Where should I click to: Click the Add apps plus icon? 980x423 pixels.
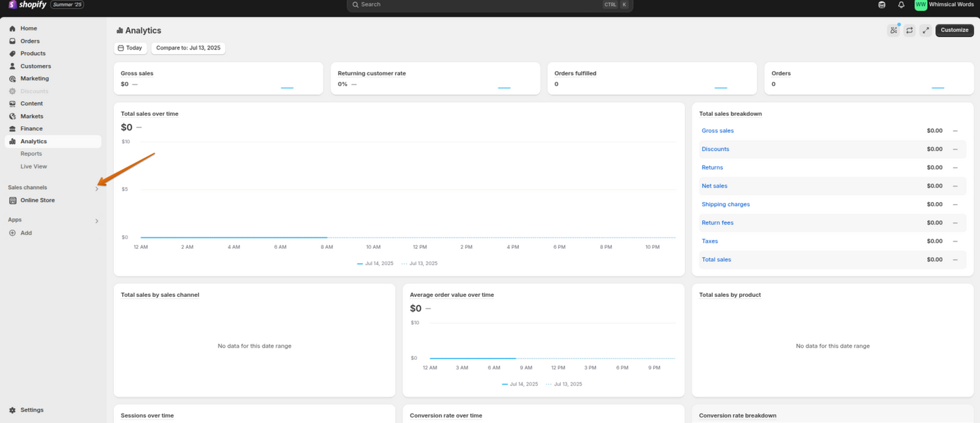[x=12, y=233]
